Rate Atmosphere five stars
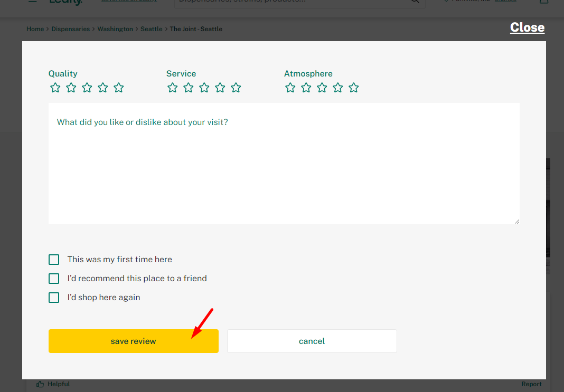 [x=354, y=88]
